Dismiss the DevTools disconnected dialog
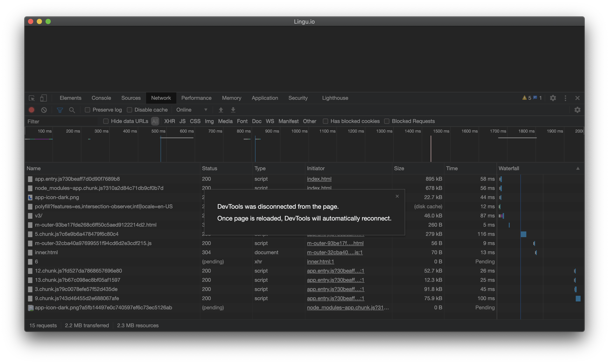 point(397,196)
